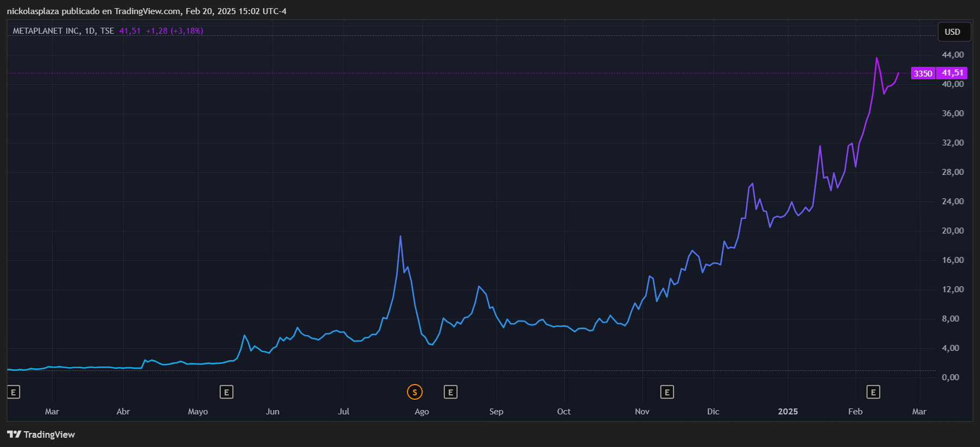Click the 16,00 price axis label

[x=953, y=260]
